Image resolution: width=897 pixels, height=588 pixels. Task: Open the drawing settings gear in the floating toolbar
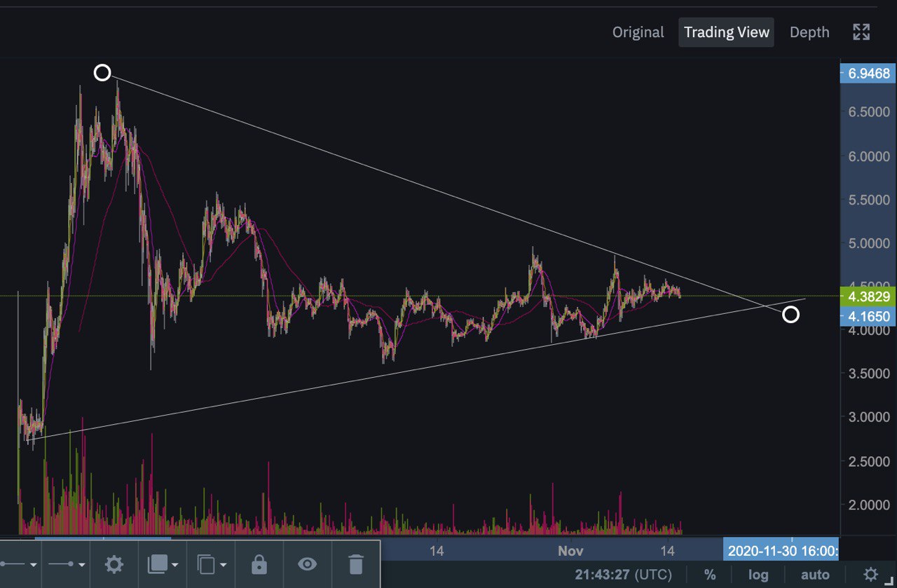coord(114,563)
